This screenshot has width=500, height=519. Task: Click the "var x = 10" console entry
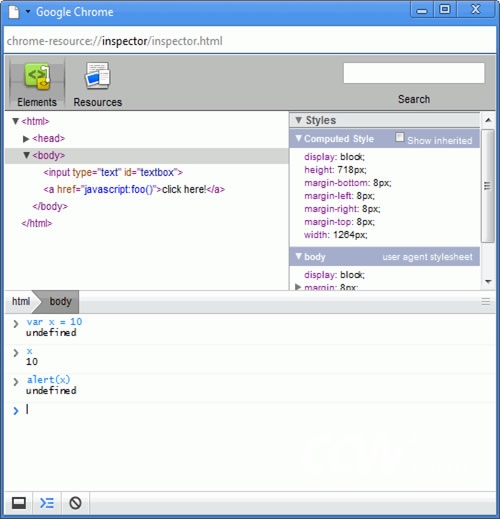[54, 322]
